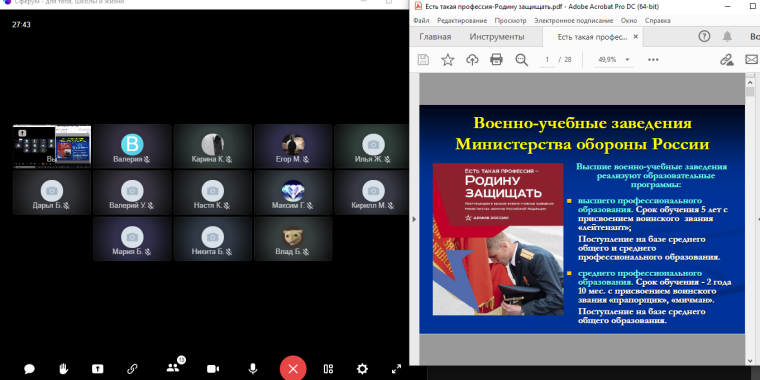Viewport: 760px width, 380px height.
Task: Switch to the Инструменты tab
Action: click(x=497, y=37)
